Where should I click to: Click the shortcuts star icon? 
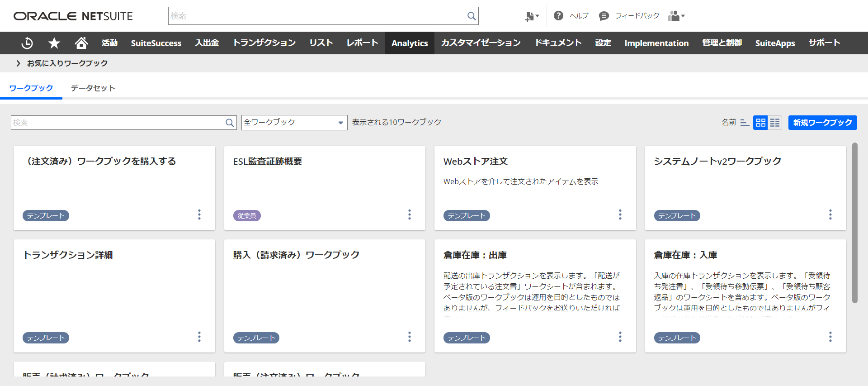[54, 43]
